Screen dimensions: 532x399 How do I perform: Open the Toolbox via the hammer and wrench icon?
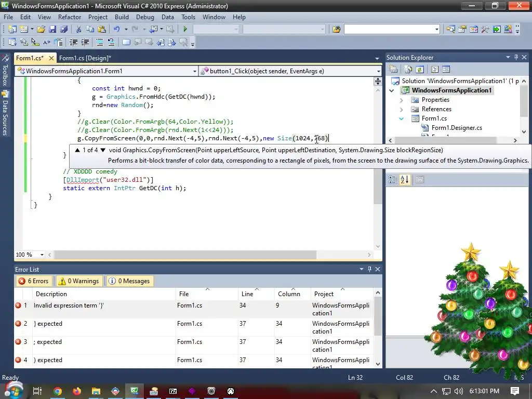(x=485, y=29)
